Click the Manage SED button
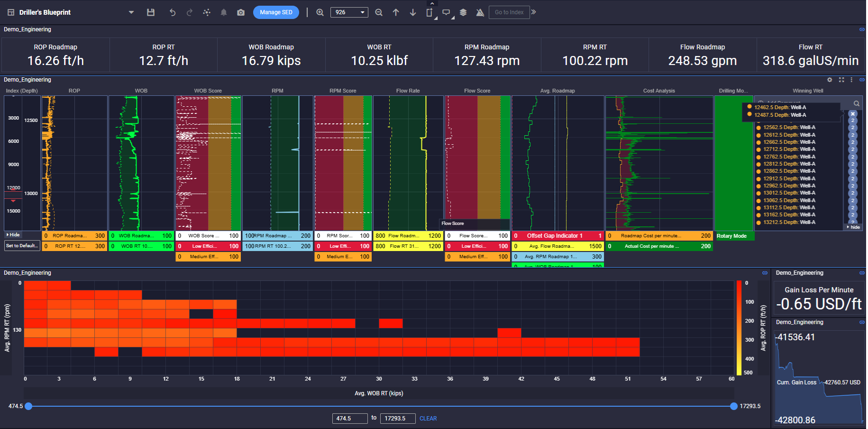Screen dimensions: 868x429 (x=276, y=12)
